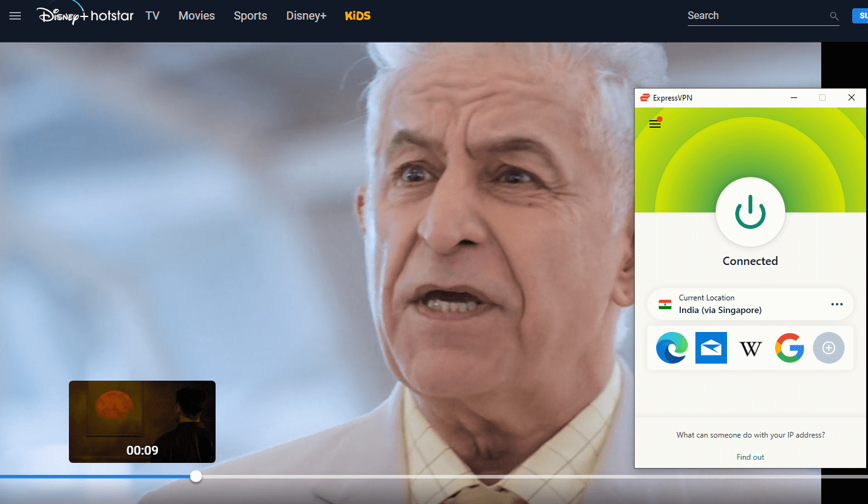Click the 00:09 preview thumbnail
This screenshot has height=504, width=868.
142,421
